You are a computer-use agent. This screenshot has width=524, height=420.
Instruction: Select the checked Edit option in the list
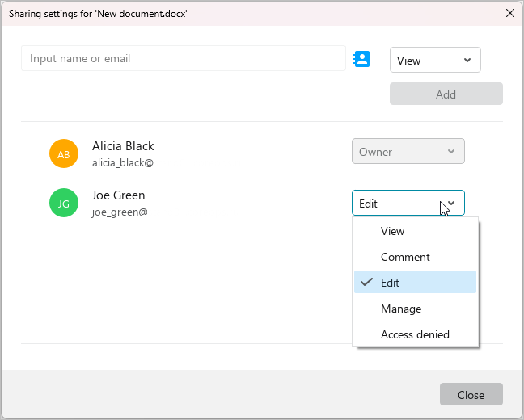pos(415,283)
